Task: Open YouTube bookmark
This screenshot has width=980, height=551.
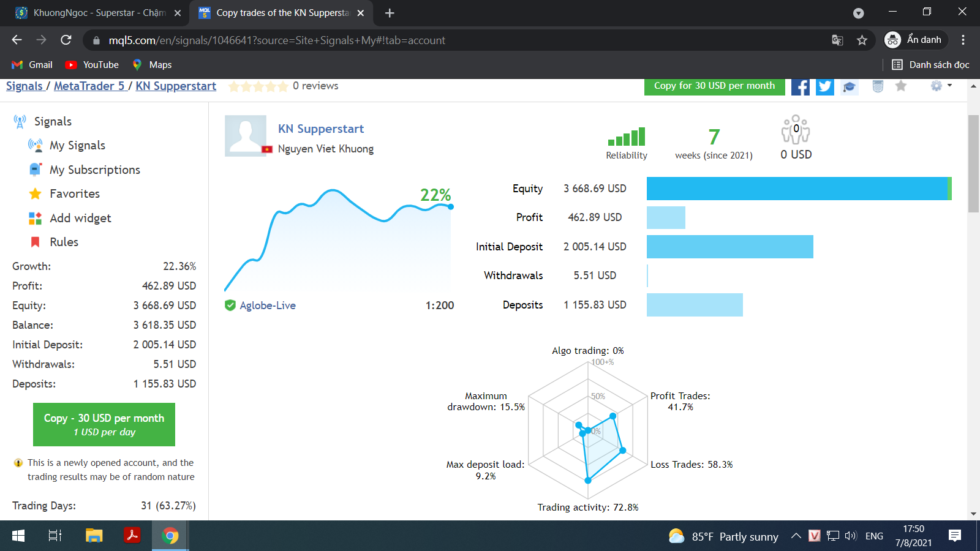Action: [x=92, y=65]
